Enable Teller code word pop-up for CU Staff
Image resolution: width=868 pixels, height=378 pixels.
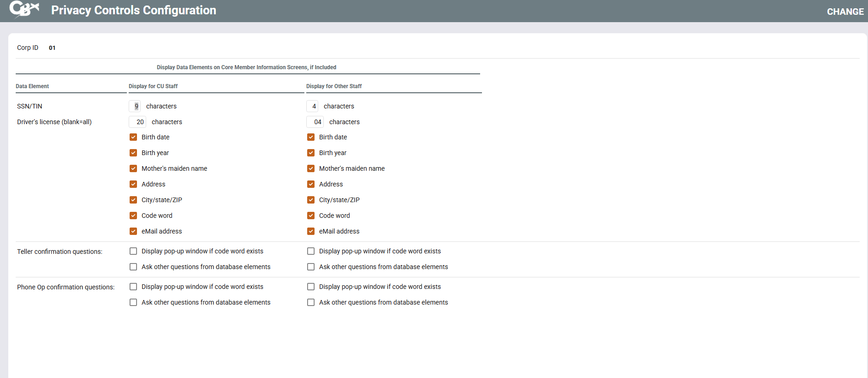[x=133, y=251]
